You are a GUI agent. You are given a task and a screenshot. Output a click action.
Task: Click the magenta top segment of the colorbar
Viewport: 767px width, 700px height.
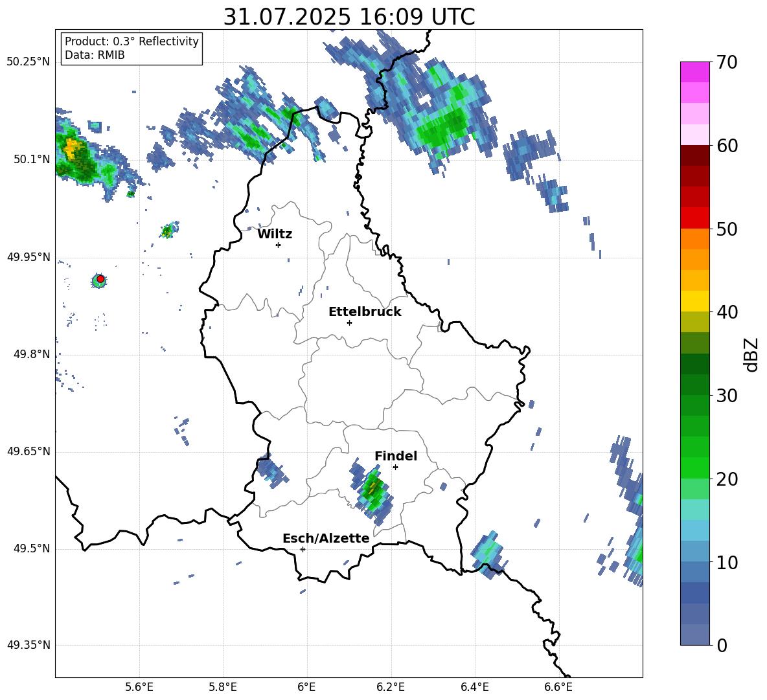(x=694, y=72)
